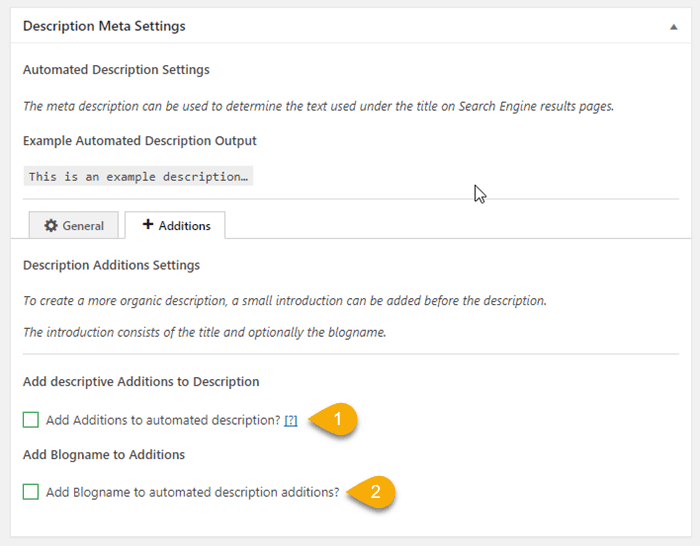Click the Description Meta Settings panel title
Screen dimensions: 700x546
[x=104, y=26]
